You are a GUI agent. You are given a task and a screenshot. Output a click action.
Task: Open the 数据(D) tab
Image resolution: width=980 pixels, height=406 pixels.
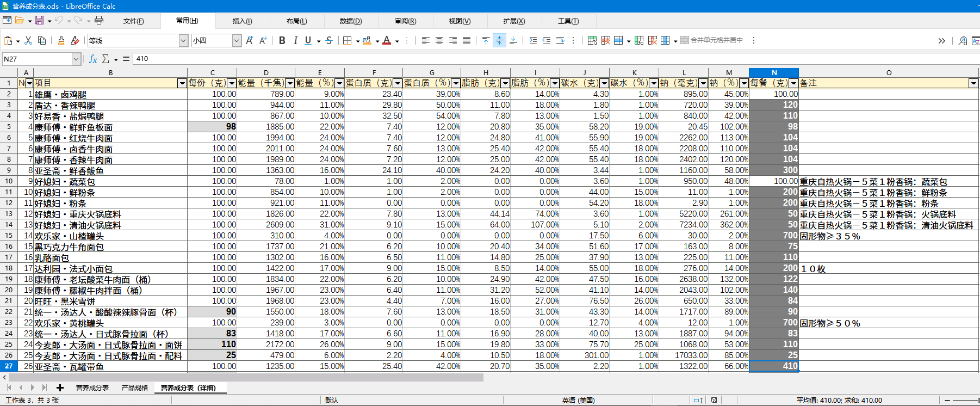click(351, 21)
